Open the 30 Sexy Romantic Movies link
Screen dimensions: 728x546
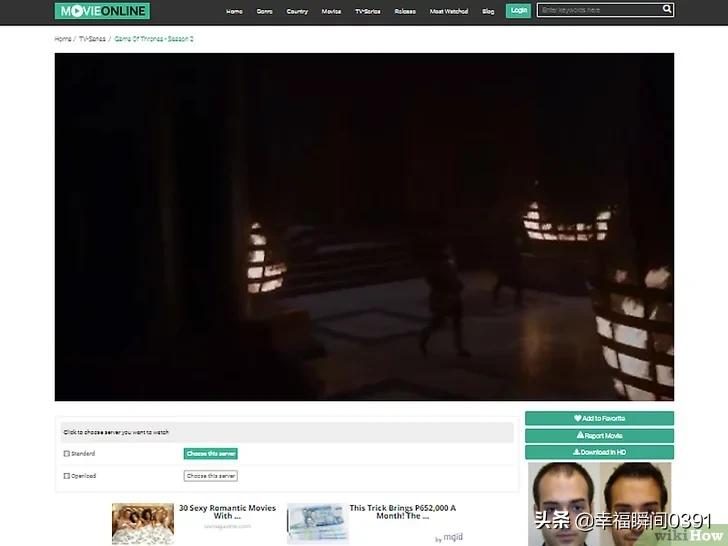[228, 512]
